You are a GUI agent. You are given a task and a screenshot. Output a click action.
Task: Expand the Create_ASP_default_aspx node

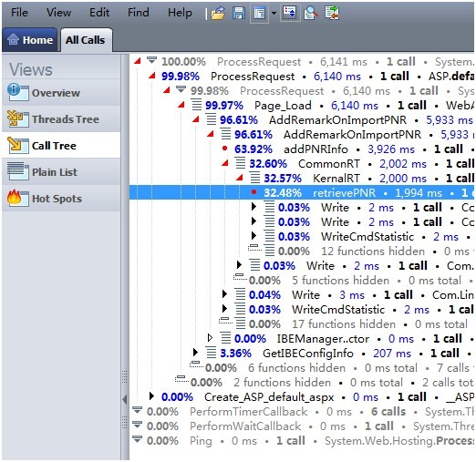coord(151,396)
